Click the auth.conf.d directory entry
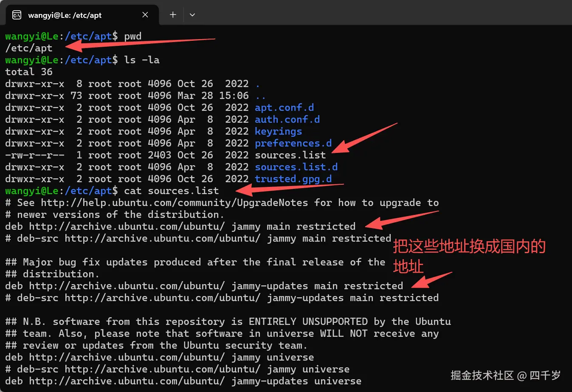This screenshot has height=392, width=572. point(287,119)
